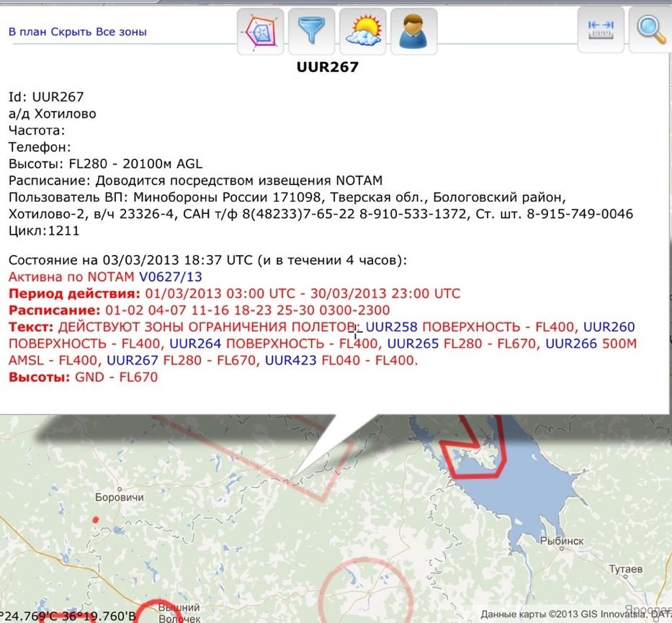Click the coordinates readout at bottom left
Screen dimensions: 672x623
click(x=68, y=616)
